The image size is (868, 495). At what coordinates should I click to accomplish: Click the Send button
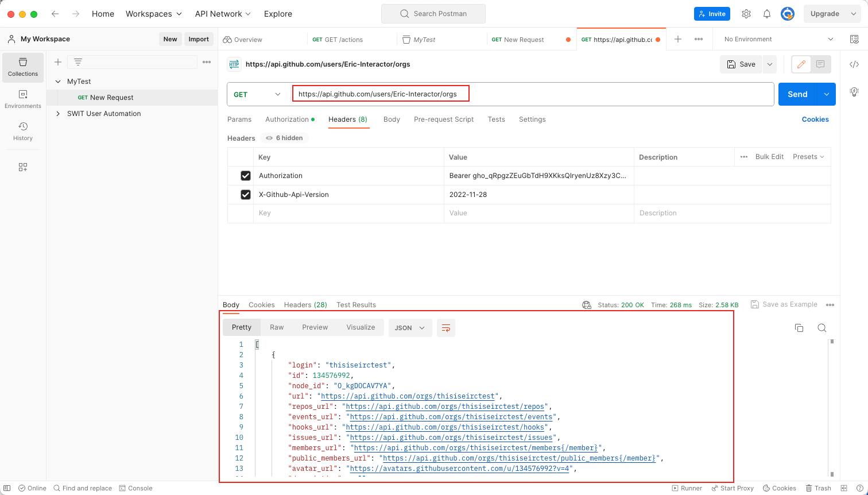tap(797, 94)
